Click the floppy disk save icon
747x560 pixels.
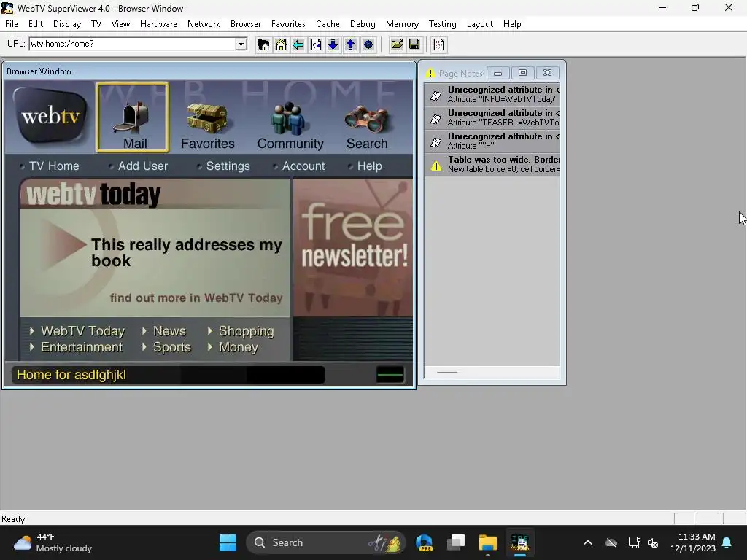pos(414,44)
